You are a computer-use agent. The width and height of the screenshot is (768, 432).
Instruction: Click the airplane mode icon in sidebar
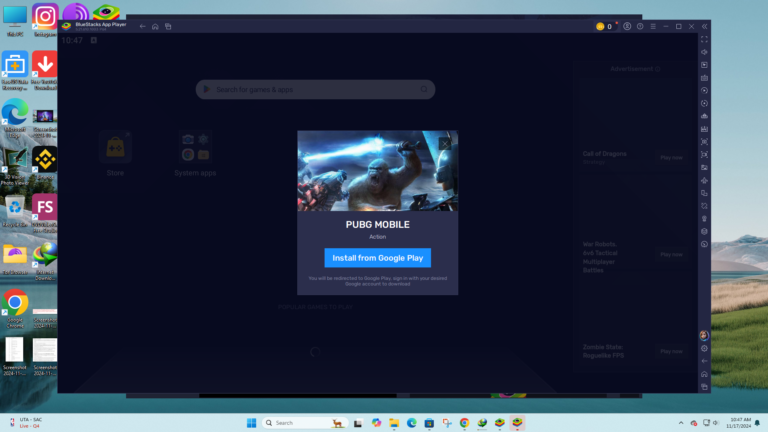(704, 180)
